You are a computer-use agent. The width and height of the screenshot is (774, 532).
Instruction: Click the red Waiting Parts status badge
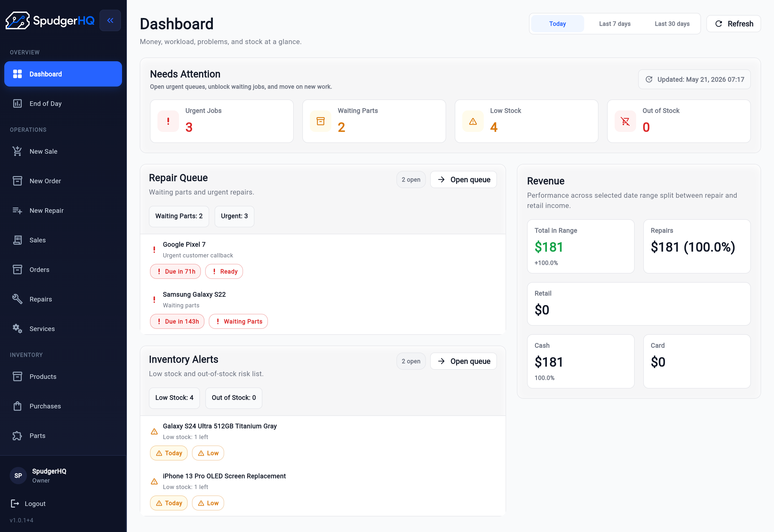click(238, 322)
